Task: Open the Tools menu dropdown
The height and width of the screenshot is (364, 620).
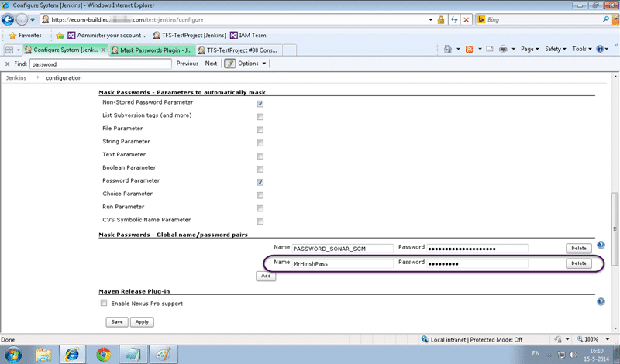Action: 582,49
